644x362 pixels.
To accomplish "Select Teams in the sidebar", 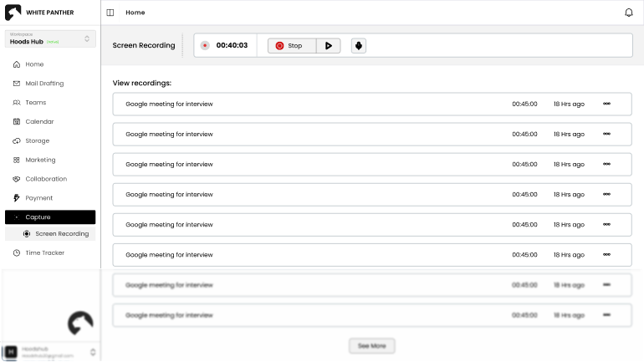I will [x=35, y=102].
